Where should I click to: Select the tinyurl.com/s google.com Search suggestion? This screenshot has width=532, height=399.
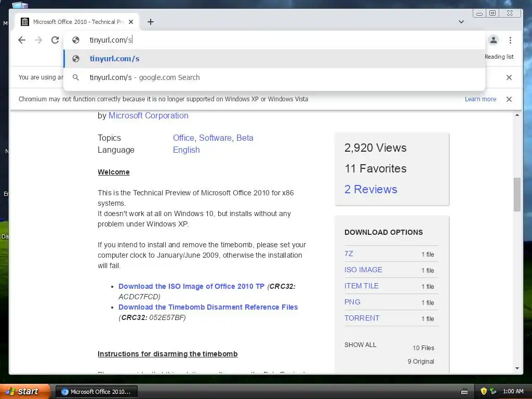tap(274, 77)
